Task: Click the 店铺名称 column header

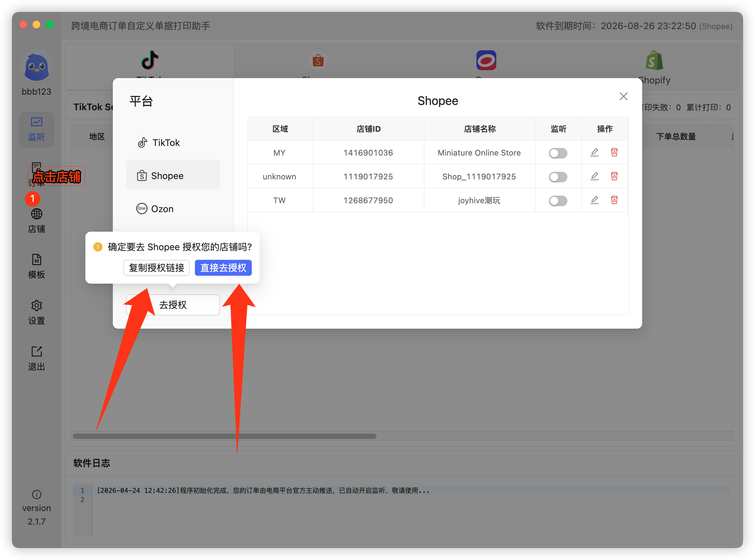Action: tap(479, 129)
